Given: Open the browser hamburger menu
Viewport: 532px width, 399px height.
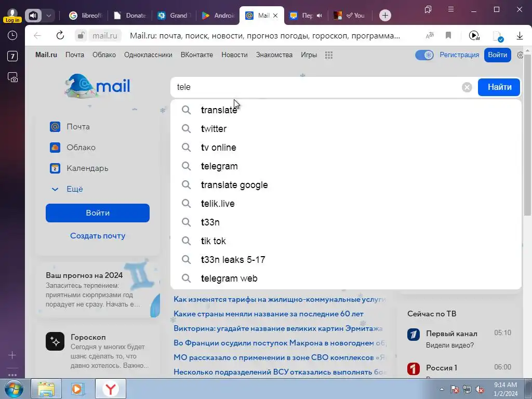Looking at the screenshot, I should 451,9.
